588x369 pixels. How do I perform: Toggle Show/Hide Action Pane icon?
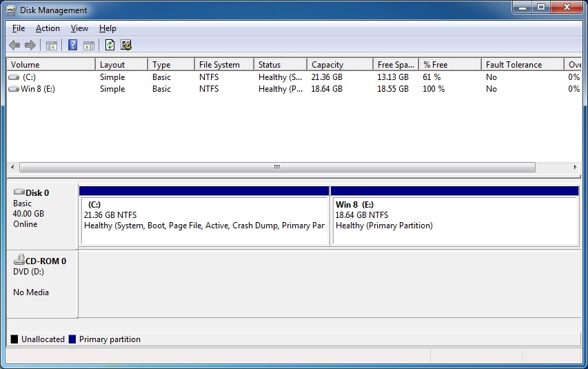(x=89, y=46)
